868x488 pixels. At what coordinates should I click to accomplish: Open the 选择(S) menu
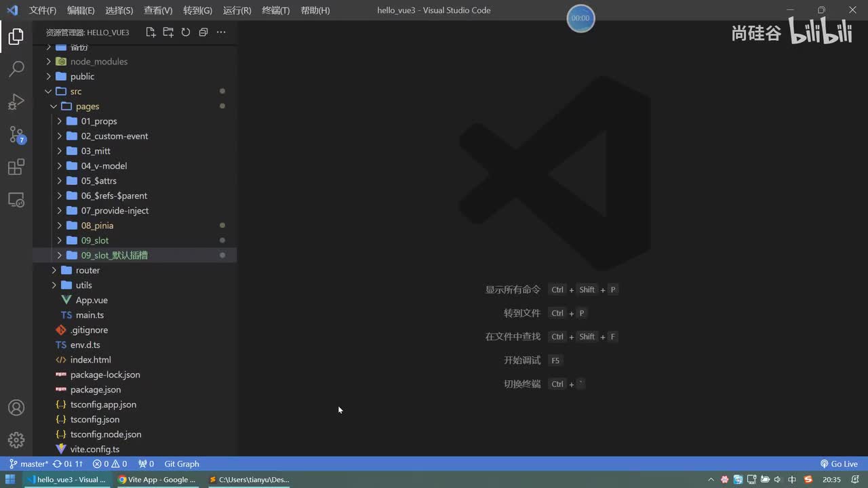[119, 10]
